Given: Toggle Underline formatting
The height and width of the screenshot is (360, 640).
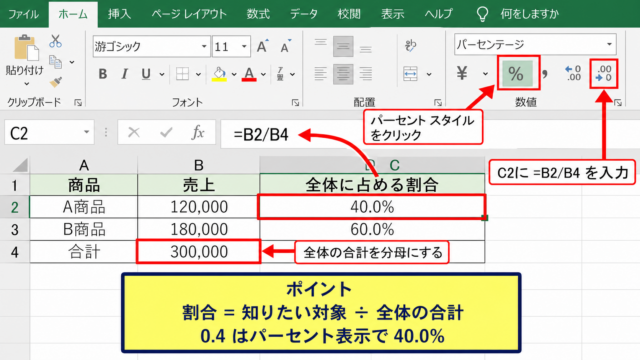Looking at the screenshot, I should 146,74.
